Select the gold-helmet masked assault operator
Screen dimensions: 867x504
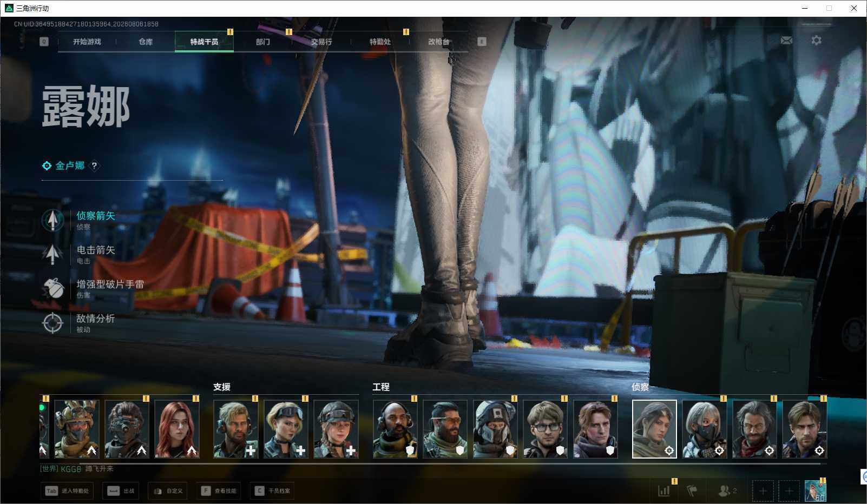click(77, 429)
